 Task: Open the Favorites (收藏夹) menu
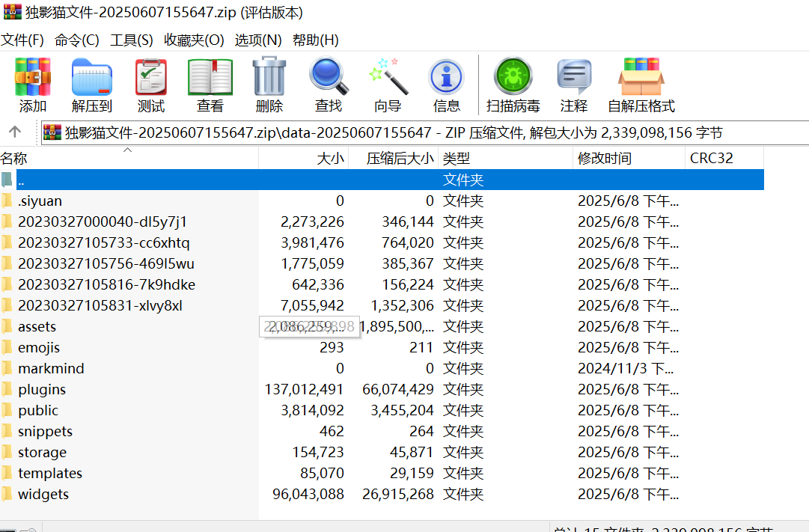click(194, 40)
